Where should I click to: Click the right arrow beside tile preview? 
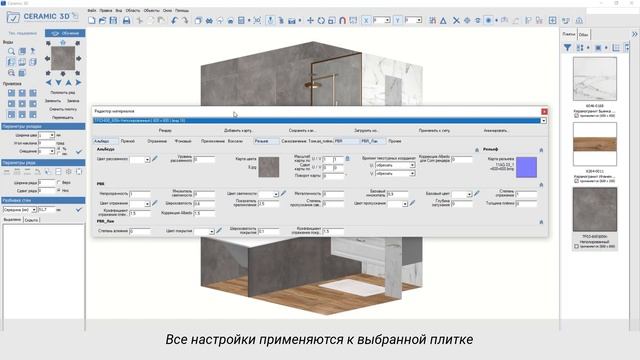pyautogui.click(x=78, y=58)
